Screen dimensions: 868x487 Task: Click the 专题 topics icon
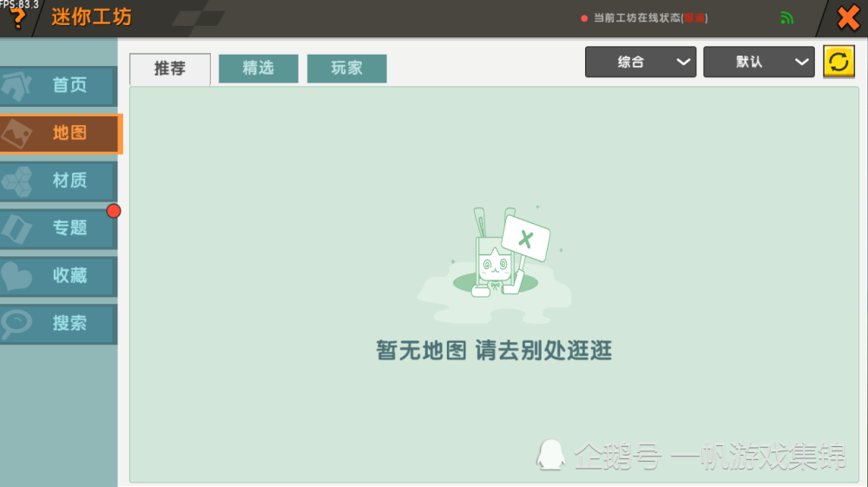pyautogui.click(x=16, y=228)
